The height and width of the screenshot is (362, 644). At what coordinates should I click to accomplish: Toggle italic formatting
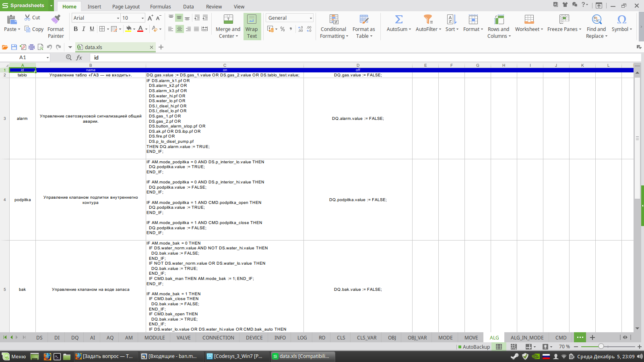(x=84, y=29)
